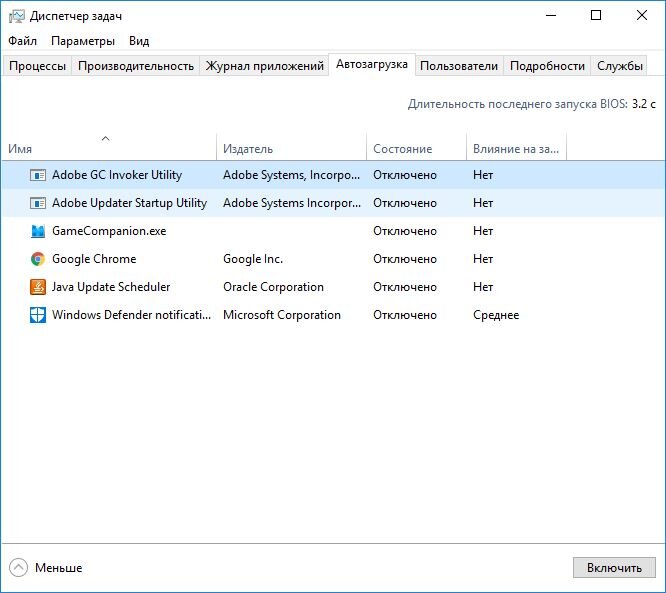
Task: Click the Нет impact value for Google Chrome
Action: [483, 259]
